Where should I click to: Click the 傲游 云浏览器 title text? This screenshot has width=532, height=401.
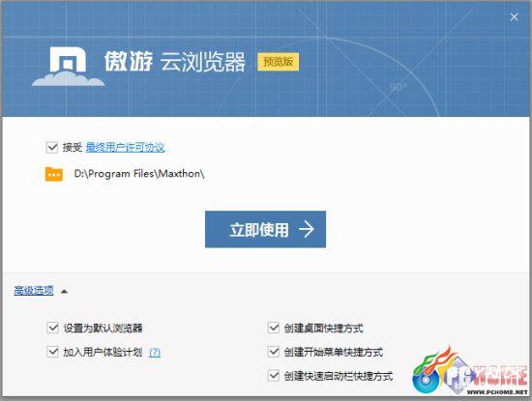175,62
